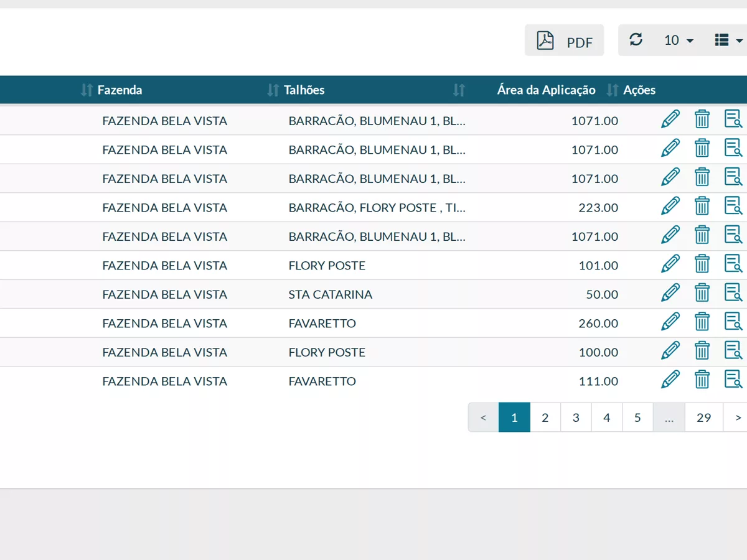Go to next page with > arrow
This screenshot has width=747, height=560.
tap(737, 418)
